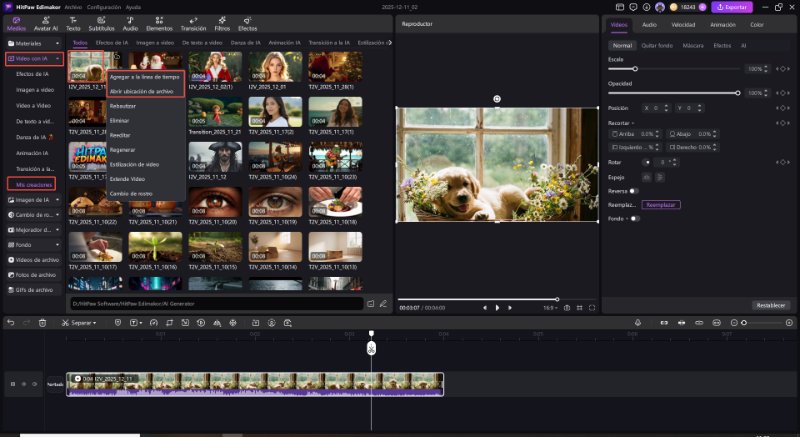Open the Texto tool
The image size is (800, 437).
73,23
